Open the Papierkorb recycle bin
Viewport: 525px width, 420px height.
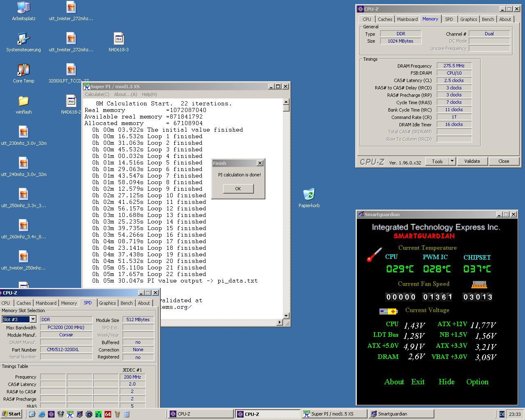(309, 198)
